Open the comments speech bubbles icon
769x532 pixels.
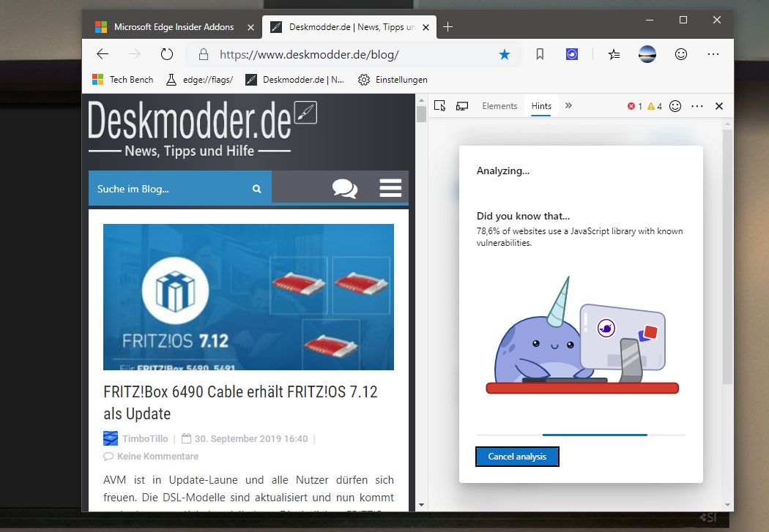pos(345,188)
